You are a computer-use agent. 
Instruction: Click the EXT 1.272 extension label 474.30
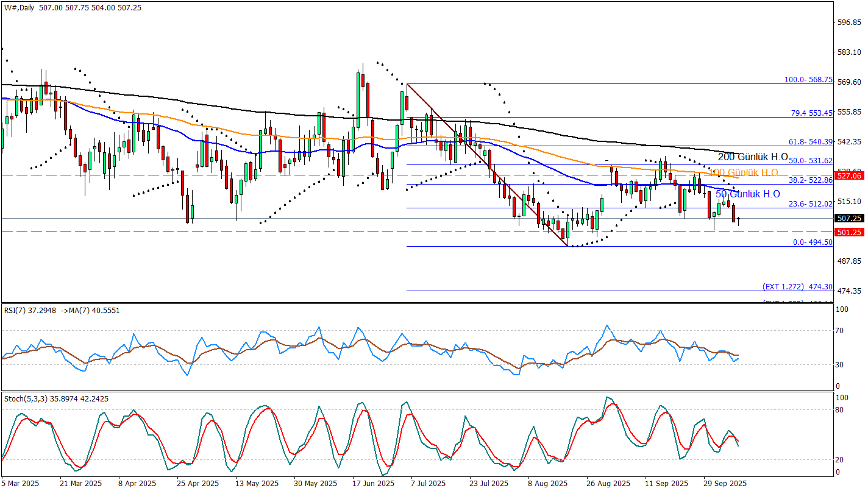tap(797, 286)
